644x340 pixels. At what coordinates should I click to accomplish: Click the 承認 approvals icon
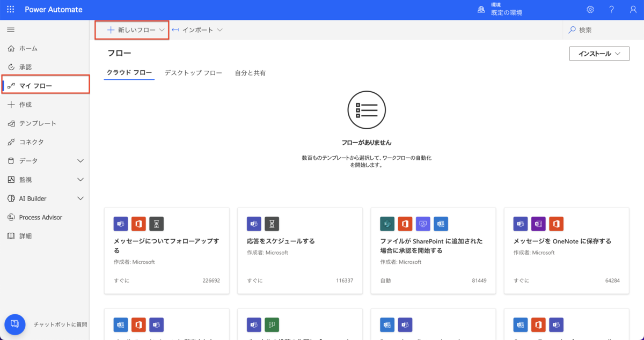pyautogui.click(x=11, y=67)
